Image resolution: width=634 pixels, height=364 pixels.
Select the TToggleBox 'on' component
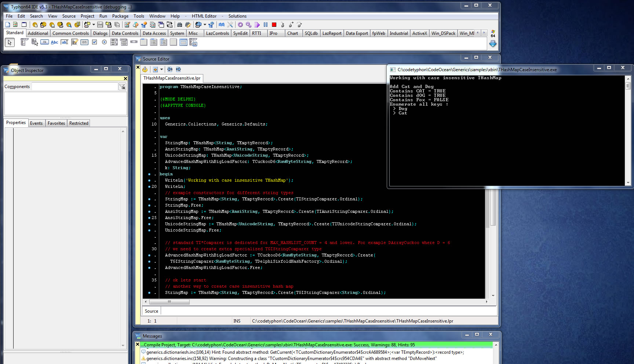[84, 42]
